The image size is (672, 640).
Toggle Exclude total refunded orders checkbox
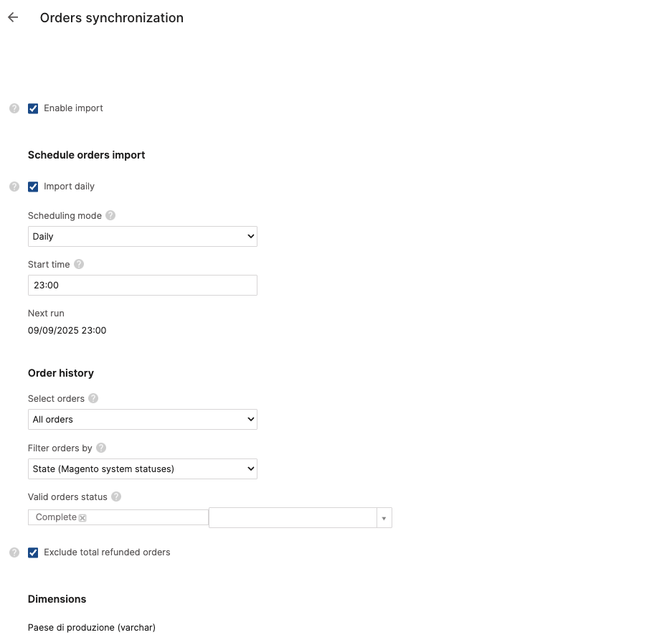(33, 552)
